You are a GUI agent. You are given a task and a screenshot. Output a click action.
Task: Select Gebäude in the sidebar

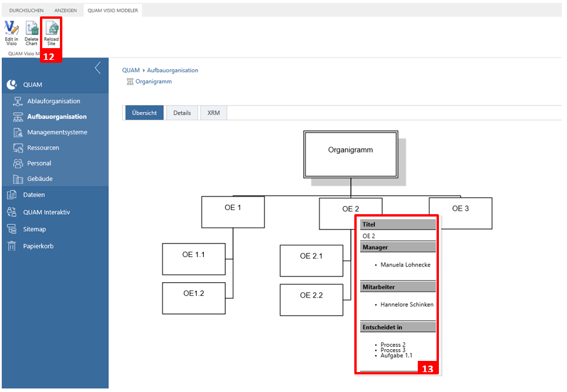point(39,179)
